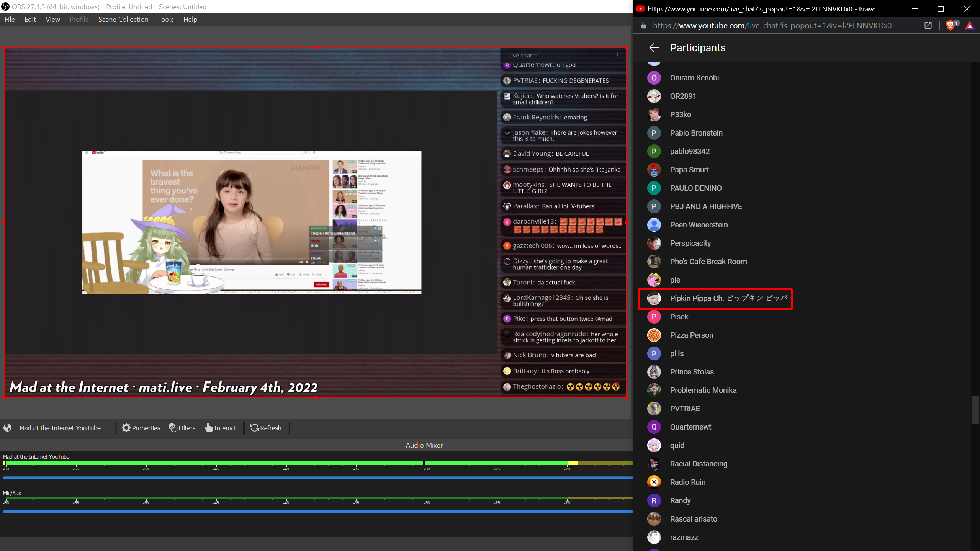Click Quarternewt purple avatar
Screen dimensions: 980x551
[654, 427]
